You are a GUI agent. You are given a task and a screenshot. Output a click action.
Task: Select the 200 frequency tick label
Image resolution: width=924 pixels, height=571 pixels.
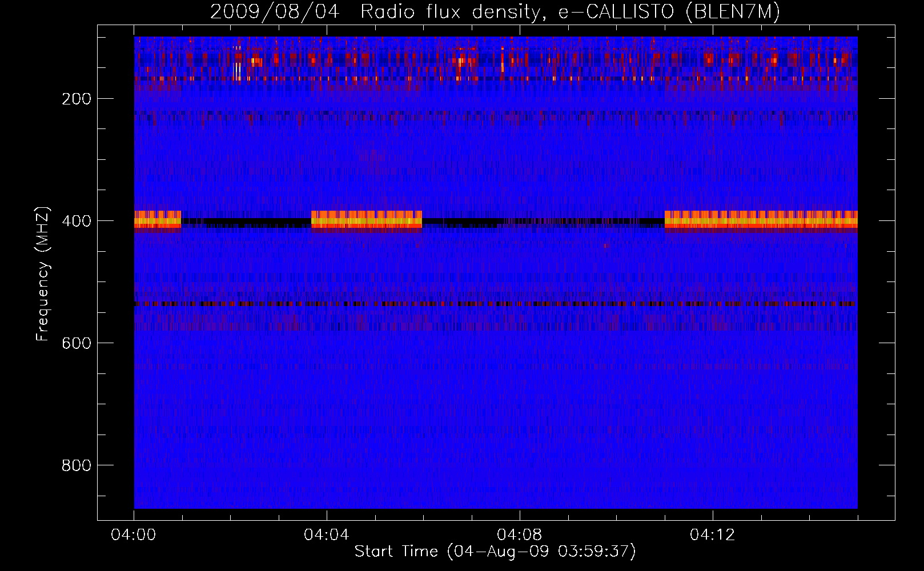click(x=77, y=99)
